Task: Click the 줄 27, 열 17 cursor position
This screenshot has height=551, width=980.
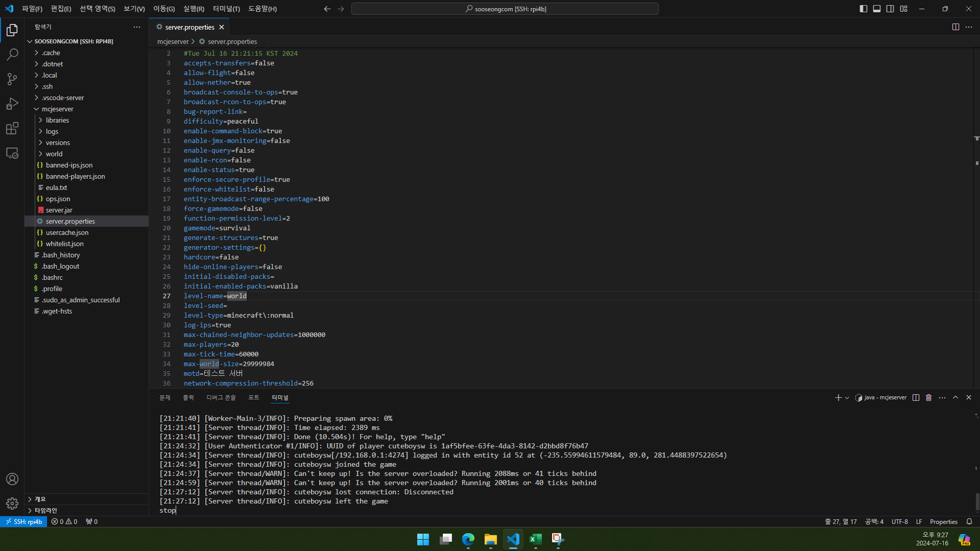Action: click(x=841, y=521)
